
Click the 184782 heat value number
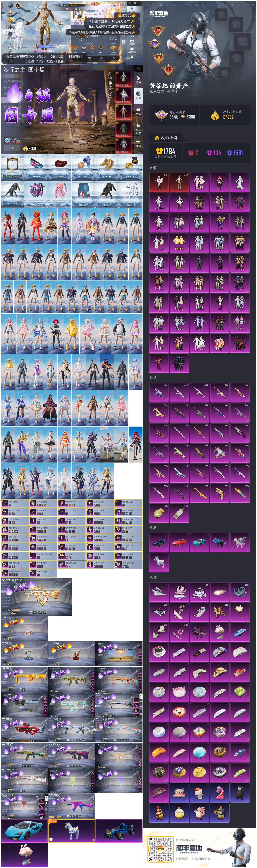click(x=228, y=117)
